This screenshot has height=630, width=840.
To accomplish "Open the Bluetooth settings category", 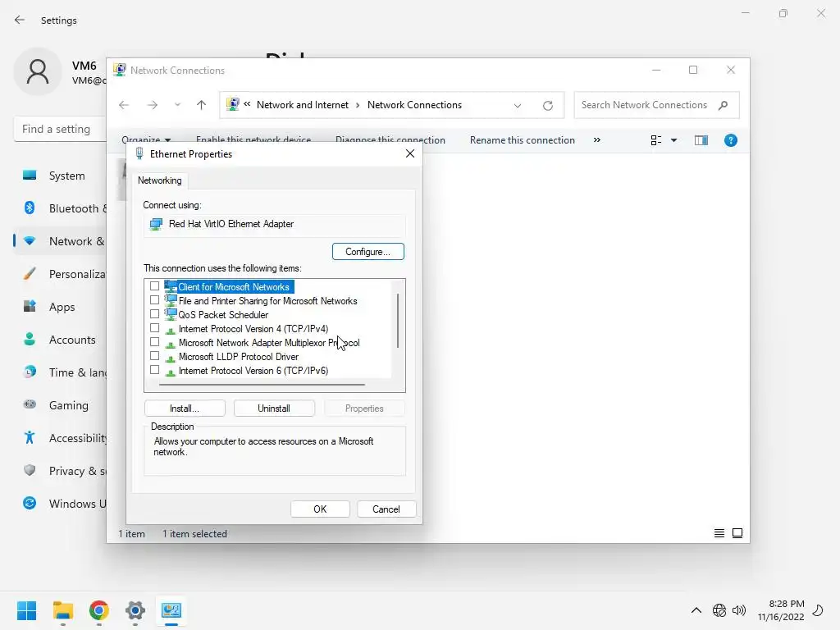I will (x=60, y=208).
